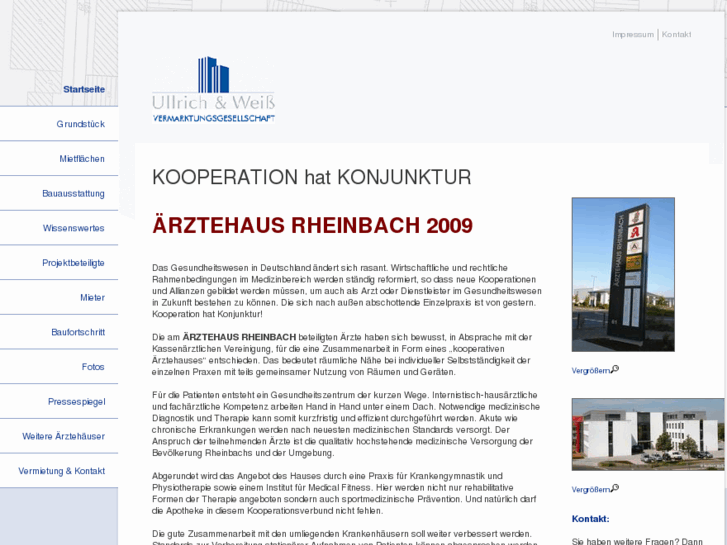This screenshot has width=727, height=545.
Task: Open the Impressum link
Action: point(633,34)
